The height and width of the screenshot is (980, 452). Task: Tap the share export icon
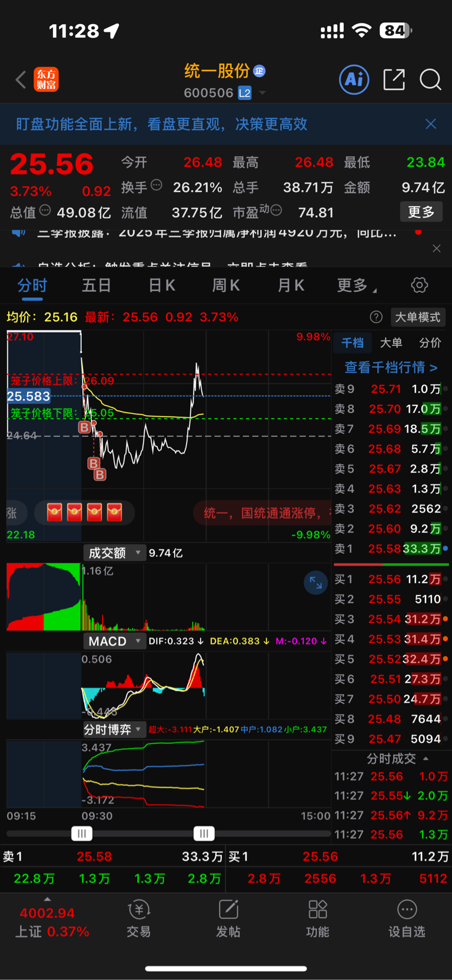point(394,79)
